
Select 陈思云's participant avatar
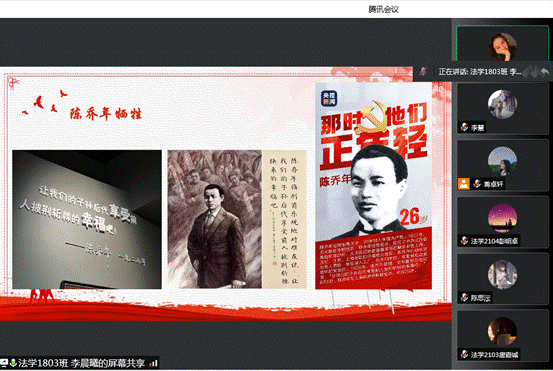pyautogui.click(x=503, y=275)
